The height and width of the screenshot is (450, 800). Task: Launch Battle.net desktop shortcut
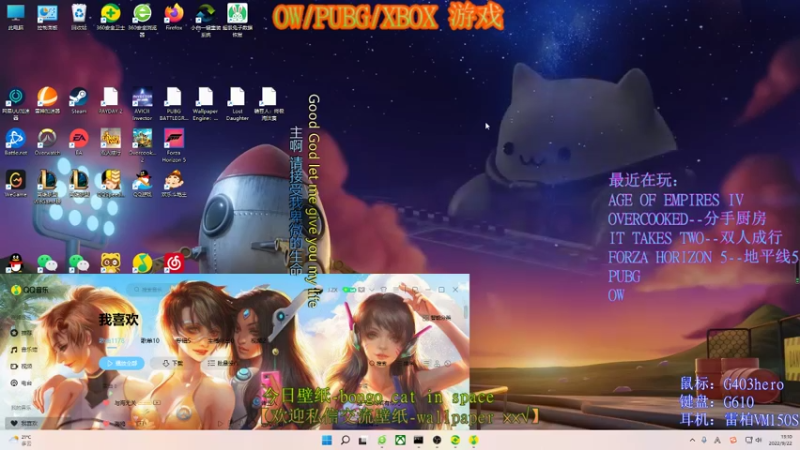coord(16,141)
